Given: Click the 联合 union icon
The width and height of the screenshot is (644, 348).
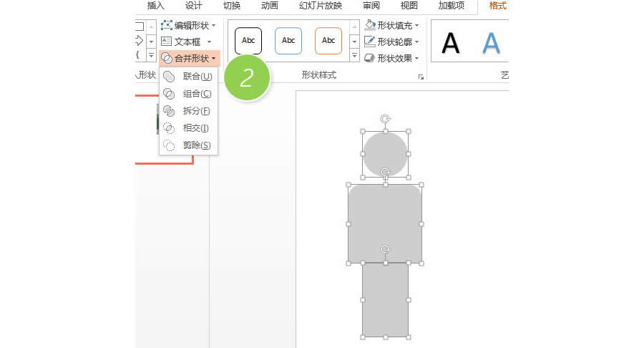Looking at the screenshot, I should click(x=169, y=77).
